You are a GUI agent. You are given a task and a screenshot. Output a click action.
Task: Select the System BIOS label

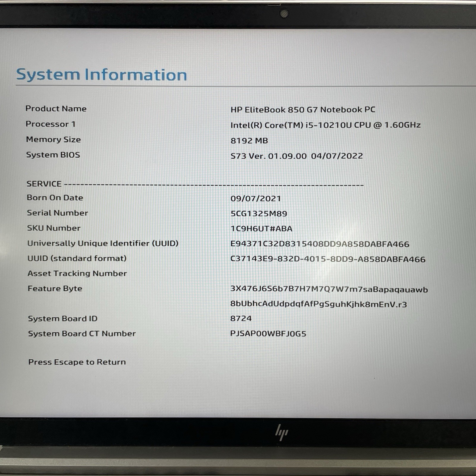(x=53, y=155)
